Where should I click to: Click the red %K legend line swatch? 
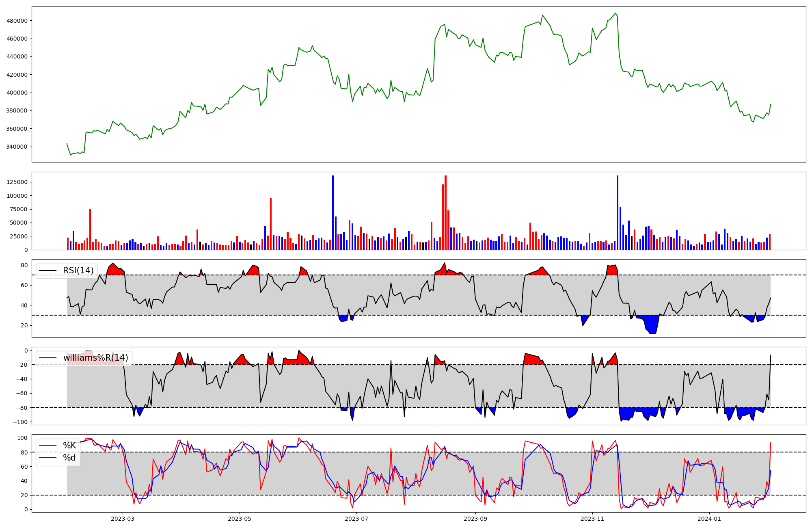tap(47, 446)
